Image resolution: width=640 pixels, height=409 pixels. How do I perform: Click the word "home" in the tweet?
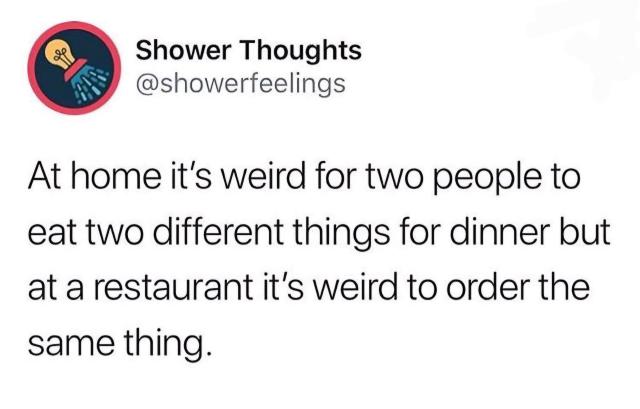click(116, 178)
